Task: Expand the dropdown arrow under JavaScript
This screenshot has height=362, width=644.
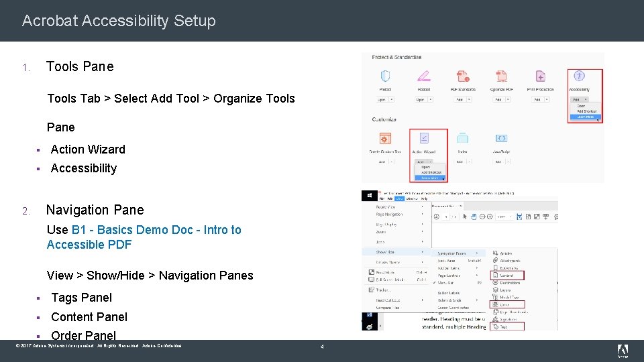Action: point(508,162)
